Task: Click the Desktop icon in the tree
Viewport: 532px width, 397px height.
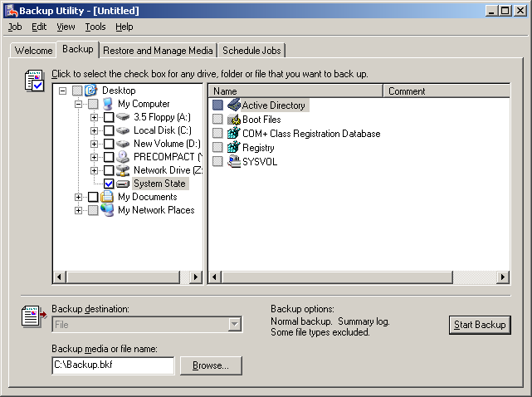Action: click(x=91, y=91)
